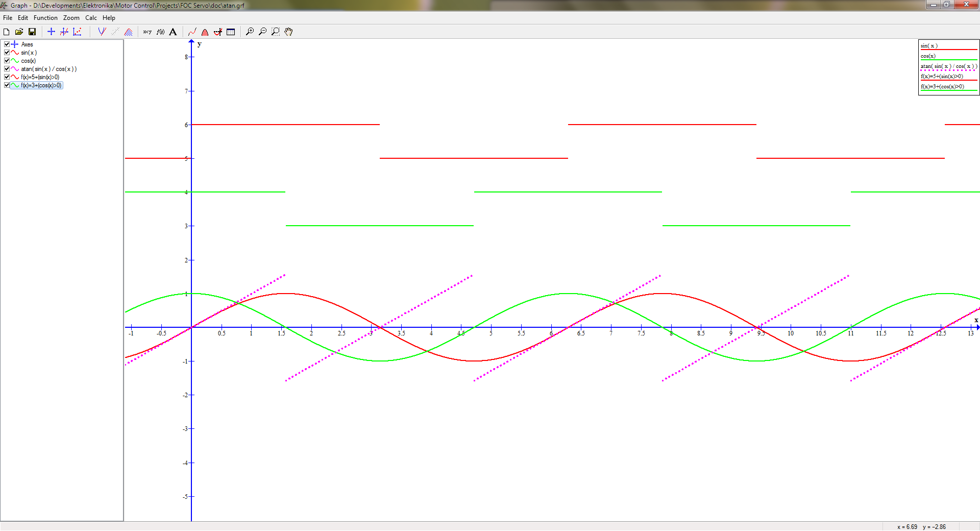The image size is (980, 531).
Task: Click the New document icon
Action: (x=7, y=32)
